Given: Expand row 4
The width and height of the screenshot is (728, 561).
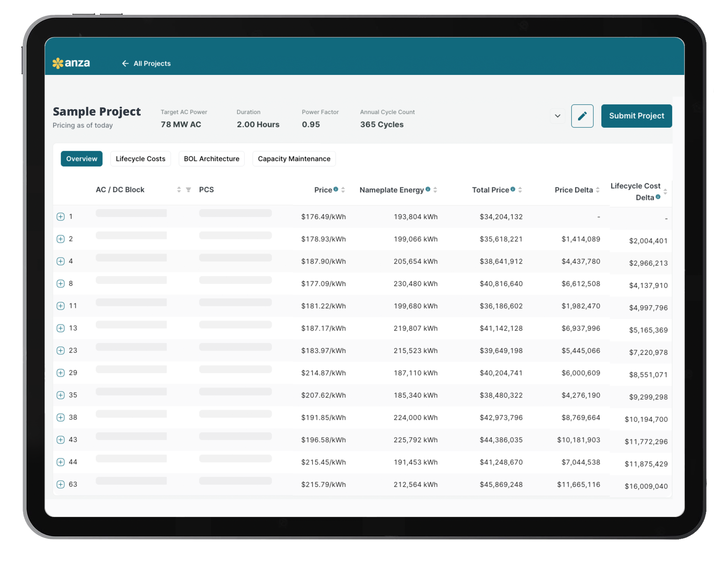Looking at the screenshot, I should [x=60, y=261].
